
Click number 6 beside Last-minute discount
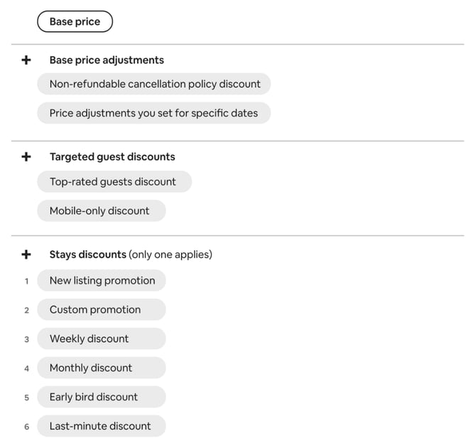(x=27, y=427)
